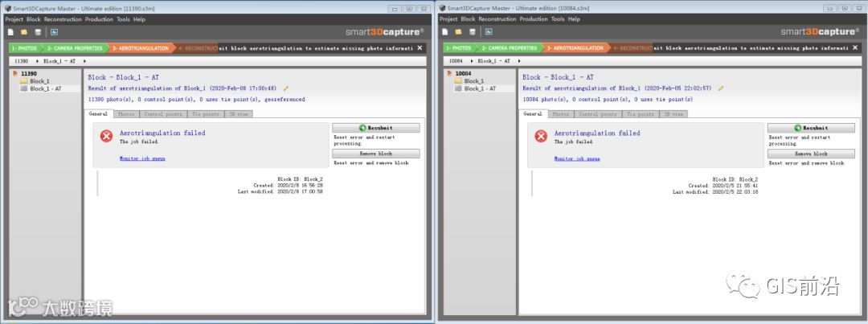
Task: Click 'Last modified: 2020/2/8 17:00:58' text
Action: [280, 191]
